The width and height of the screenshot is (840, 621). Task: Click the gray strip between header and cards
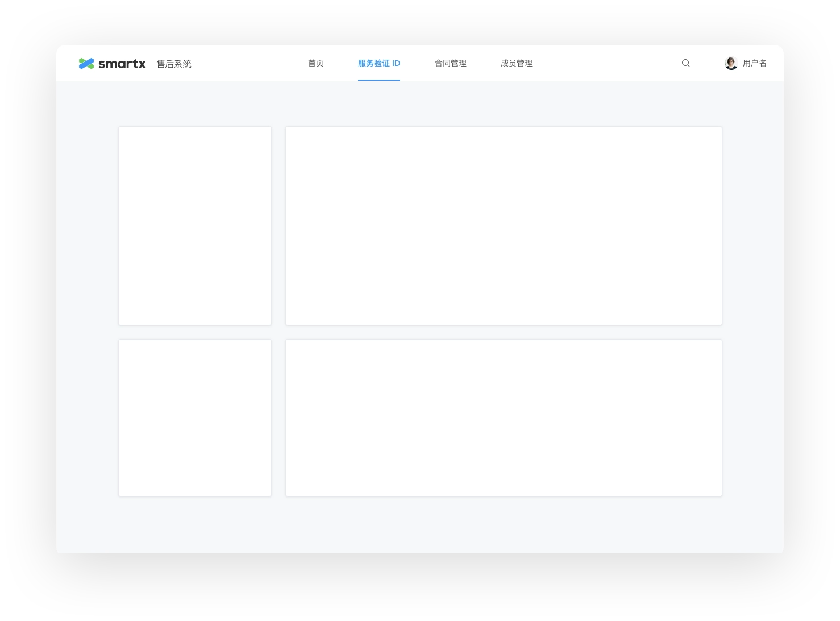[x=420, y=103]
